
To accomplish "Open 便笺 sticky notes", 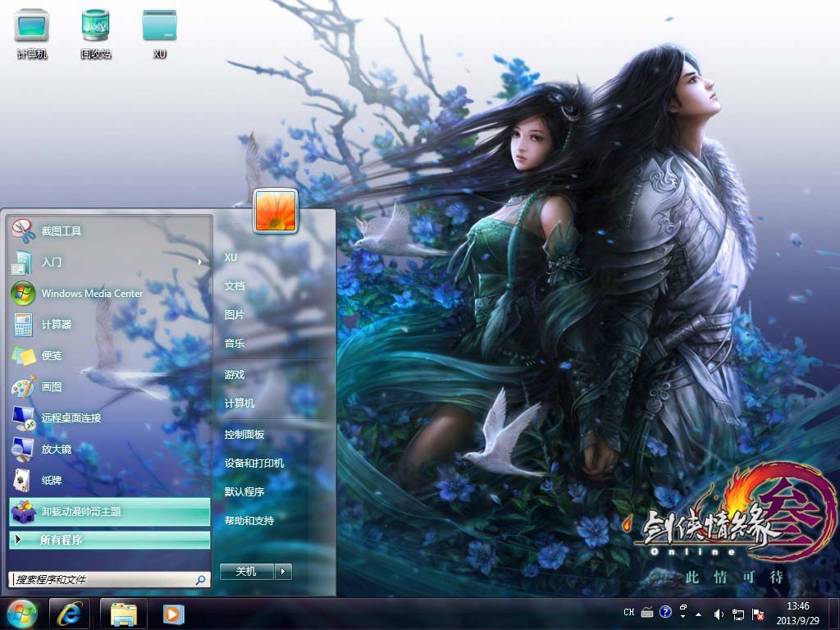I will [x=51, y=356].
